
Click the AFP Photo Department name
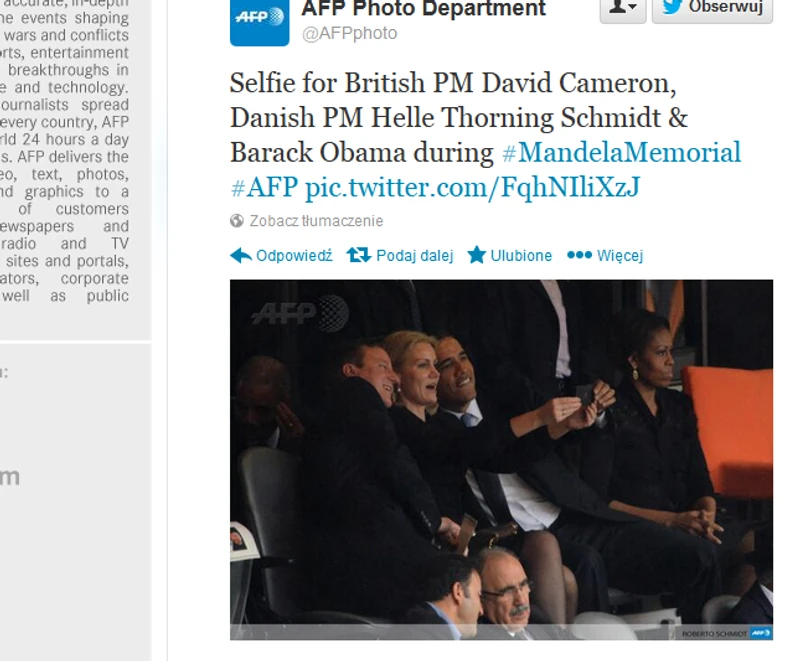point(424,9)
